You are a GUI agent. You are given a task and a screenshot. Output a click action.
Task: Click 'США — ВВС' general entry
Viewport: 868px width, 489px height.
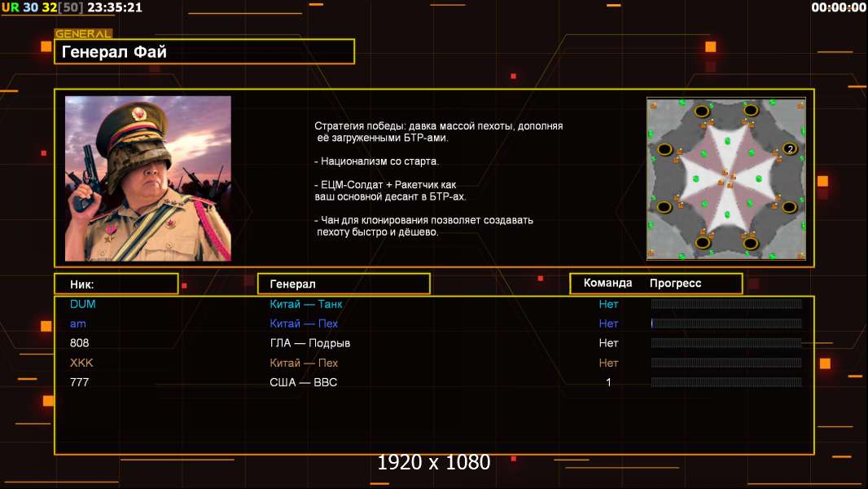[x=303, y=382]
